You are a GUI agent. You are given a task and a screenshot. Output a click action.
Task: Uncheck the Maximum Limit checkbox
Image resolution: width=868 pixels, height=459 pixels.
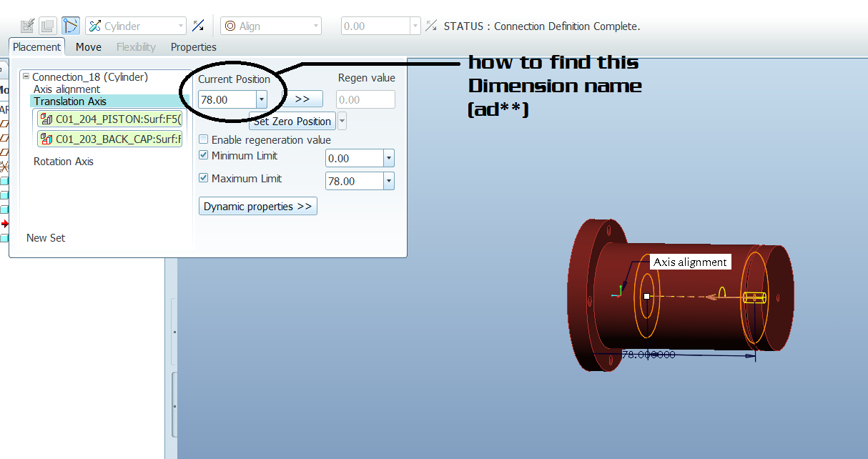tap(204, 178)
